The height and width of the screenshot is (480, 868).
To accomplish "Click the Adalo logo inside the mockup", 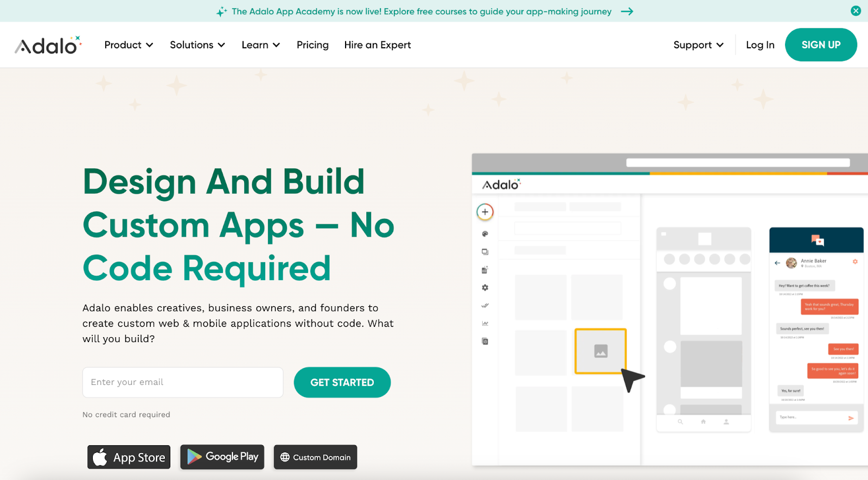I will click(501, 185).
